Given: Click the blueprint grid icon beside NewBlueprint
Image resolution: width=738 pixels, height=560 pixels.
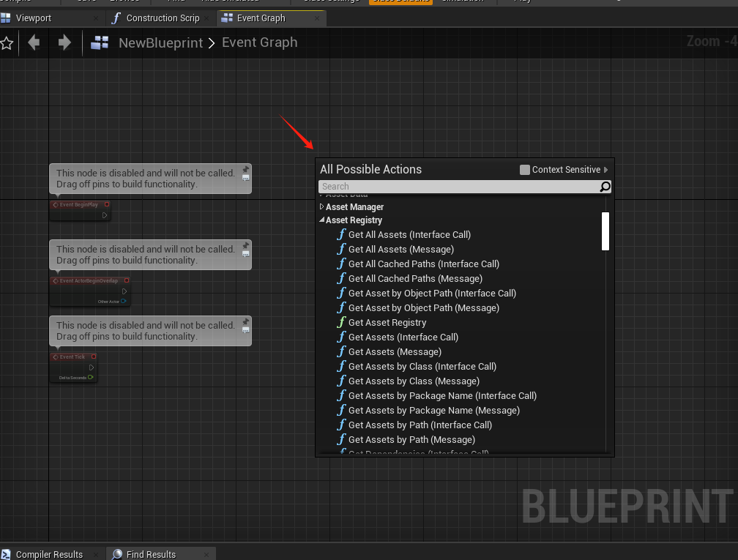Looking at the screenshot, I should (100, 42).
